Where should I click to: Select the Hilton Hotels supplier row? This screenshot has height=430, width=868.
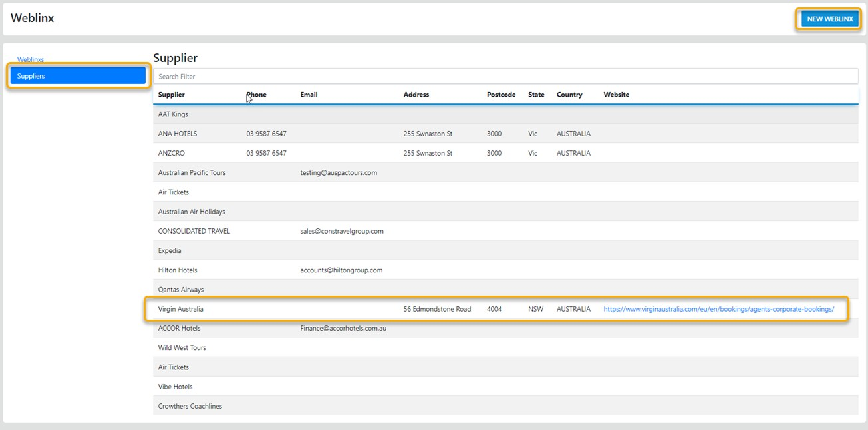point(178,270)
